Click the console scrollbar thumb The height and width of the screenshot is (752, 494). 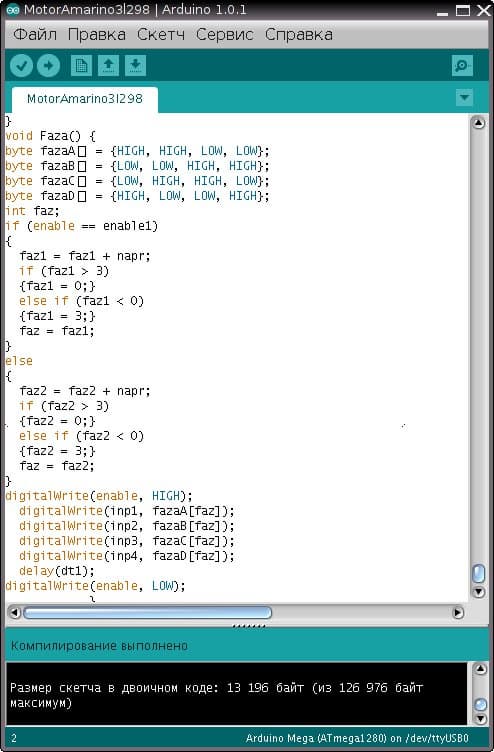pyautogui.click(x=480, y=705)
